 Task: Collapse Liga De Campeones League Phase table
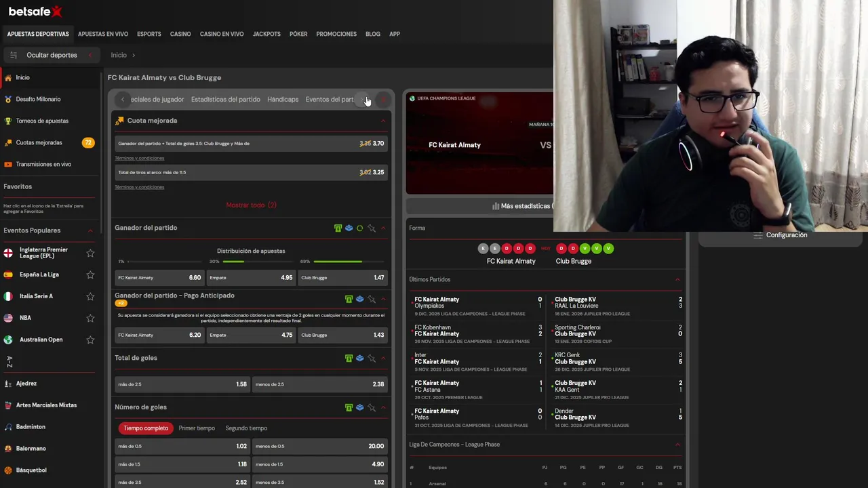[x=677, y=445]
